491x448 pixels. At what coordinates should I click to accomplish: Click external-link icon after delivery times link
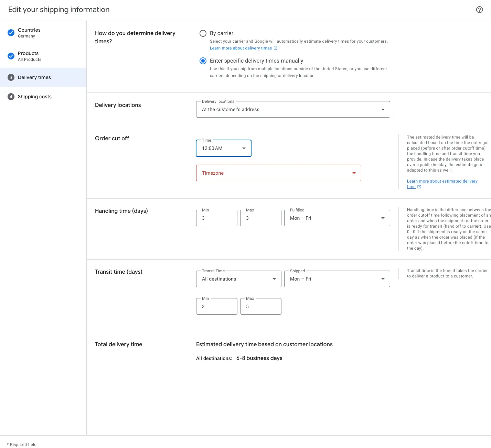click(x=275, y=48)
